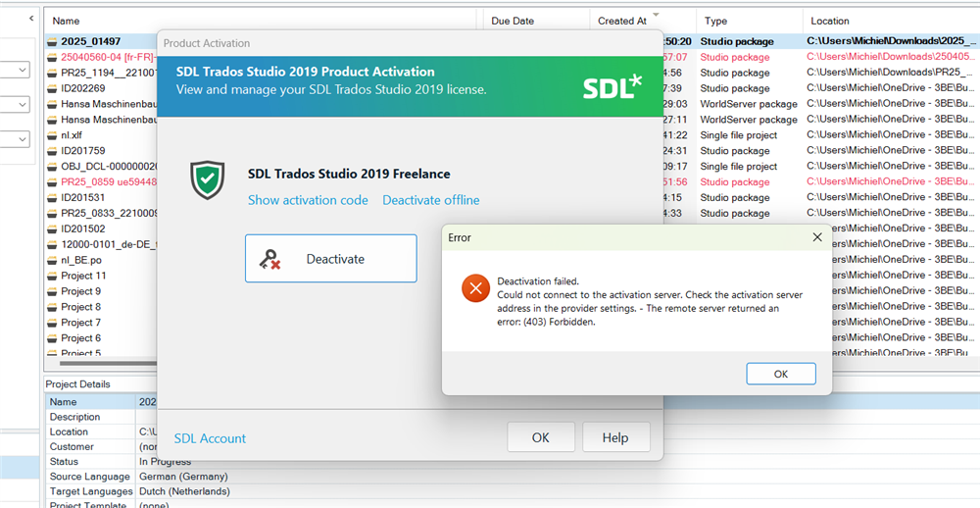Select project 2025_01497 row
Viewport: 980px width, 508px height.
[x=90, y=41]
